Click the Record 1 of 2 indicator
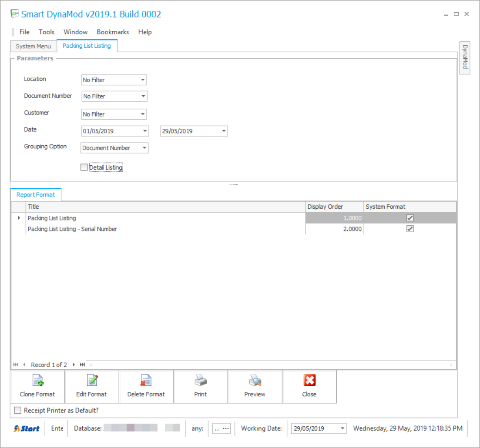The image size is (480, 448). point(49,364)
